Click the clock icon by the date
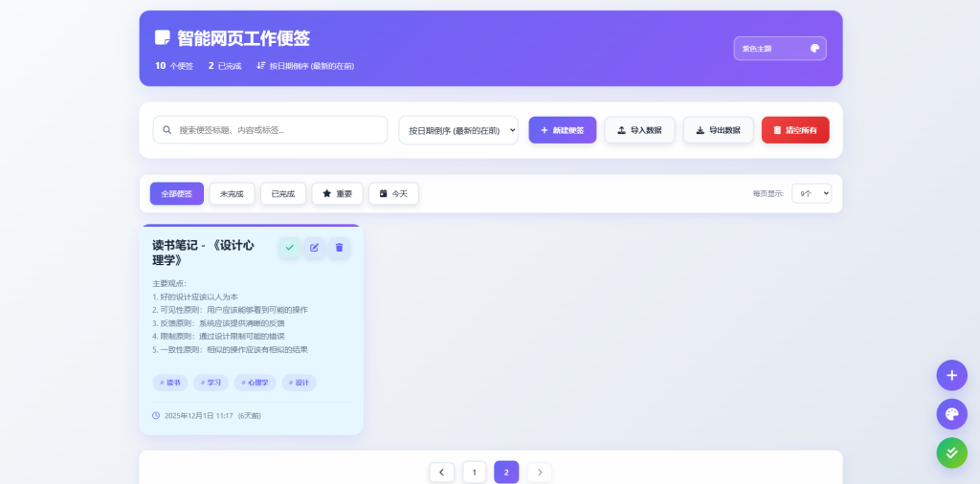The width and height of the screenshot is (980, 484). (156, 415)
